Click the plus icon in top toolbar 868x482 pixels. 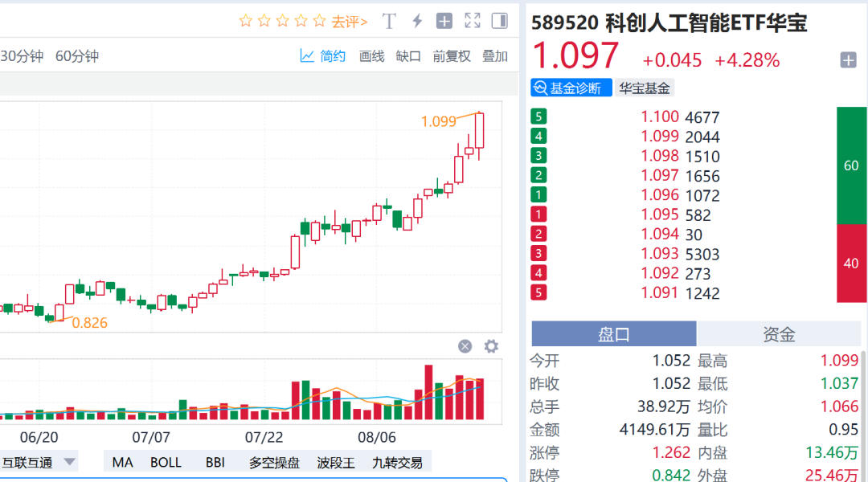(444, 21)
